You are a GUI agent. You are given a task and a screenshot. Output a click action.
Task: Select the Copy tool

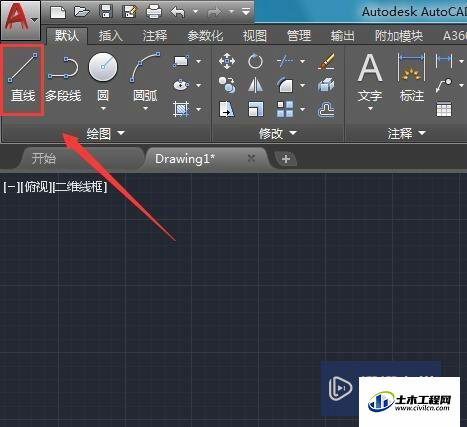tap(227, 85)
